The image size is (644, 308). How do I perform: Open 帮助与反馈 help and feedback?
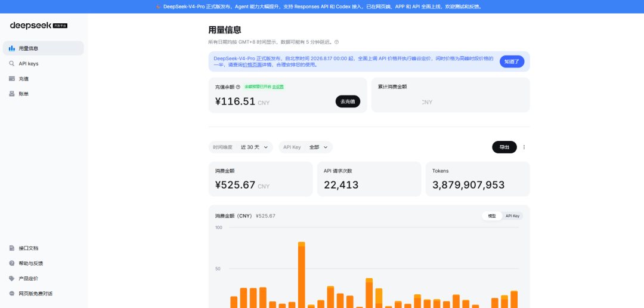[x=43, y=263]
